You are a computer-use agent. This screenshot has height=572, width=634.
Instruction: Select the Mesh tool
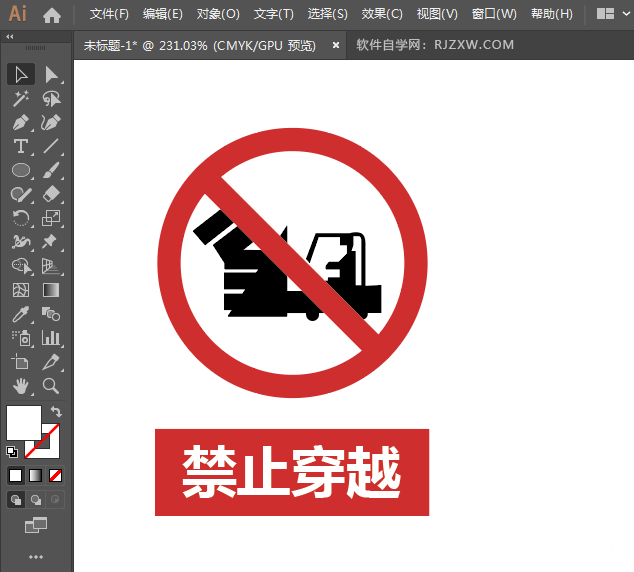(21, 290)
